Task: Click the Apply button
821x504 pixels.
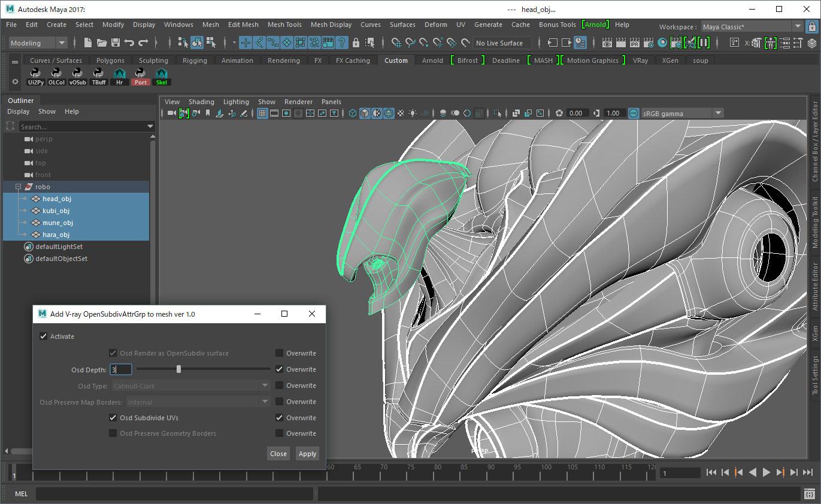Action: 307,454
